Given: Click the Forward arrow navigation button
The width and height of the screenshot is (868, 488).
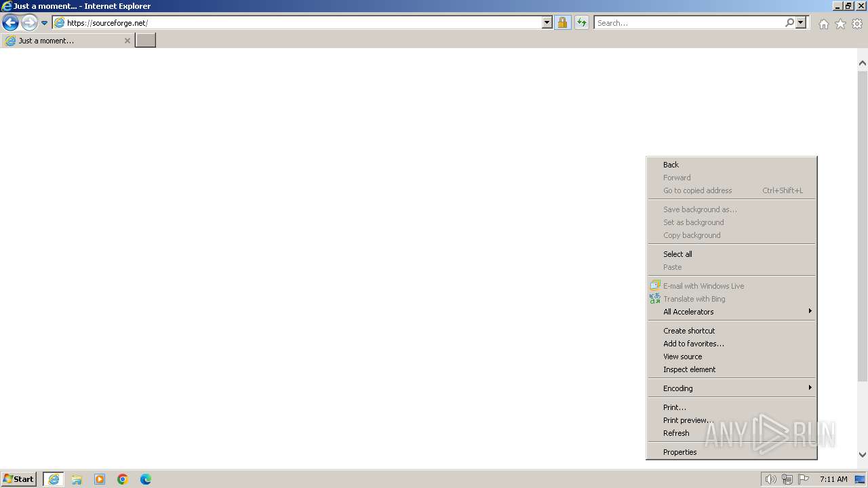Looking at the screenshot, I should pyautogui.click(x=29, y=22).
